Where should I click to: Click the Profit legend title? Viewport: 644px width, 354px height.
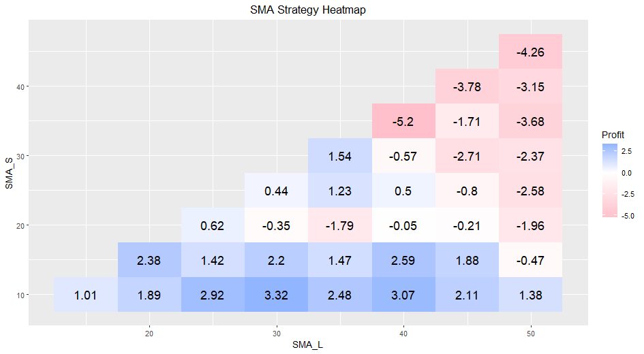pyautogui.click(x=613, y=135)
